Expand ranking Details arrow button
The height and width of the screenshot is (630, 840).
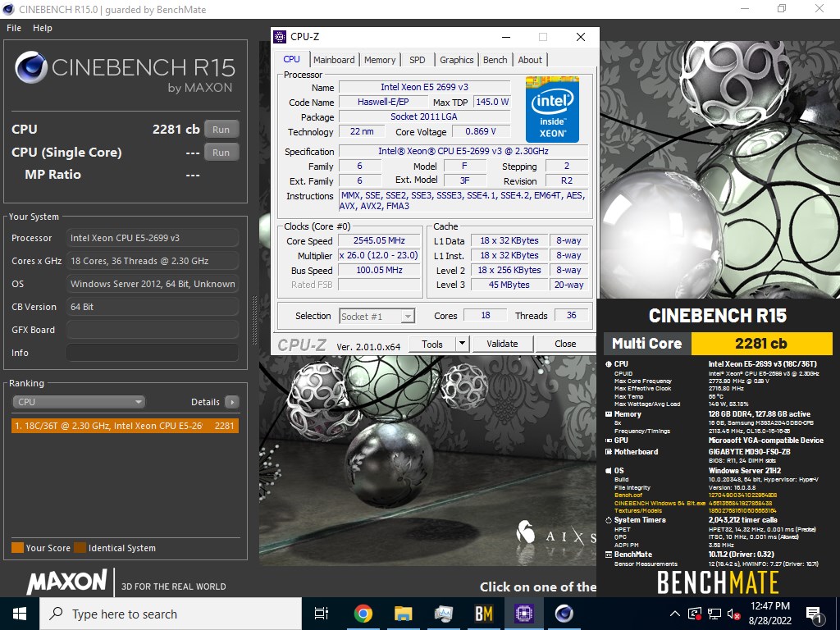(x=232, y=402)
